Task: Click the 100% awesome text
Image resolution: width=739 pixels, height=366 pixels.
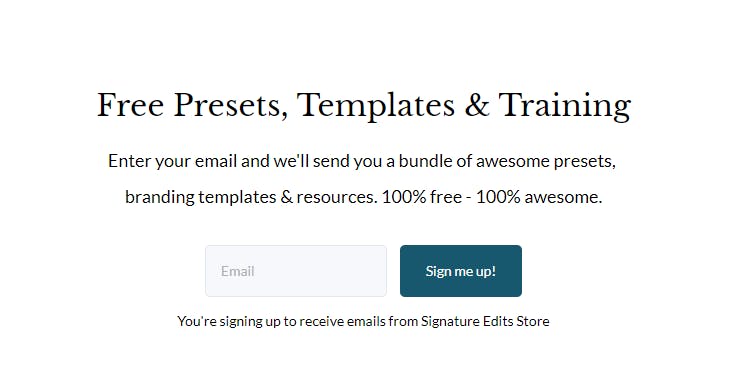Action: coord(539,196)
